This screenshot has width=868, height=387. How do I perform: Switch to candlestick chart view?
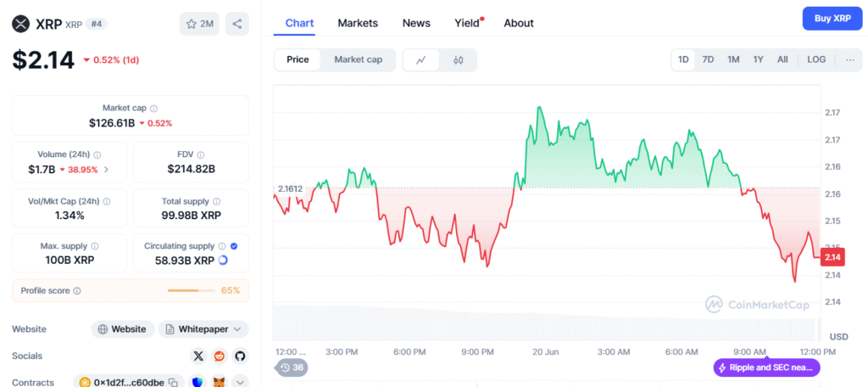tap(458, 60)
